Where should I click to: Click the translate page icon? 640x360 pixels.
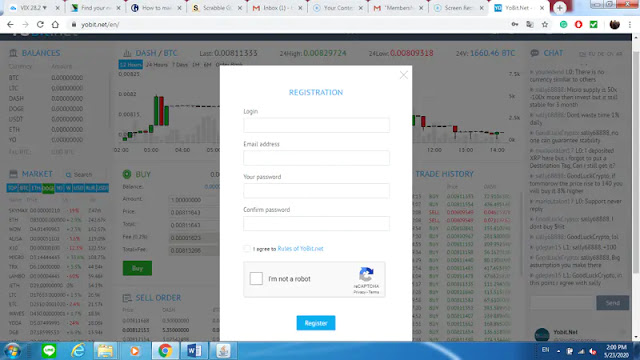(530, 24)
